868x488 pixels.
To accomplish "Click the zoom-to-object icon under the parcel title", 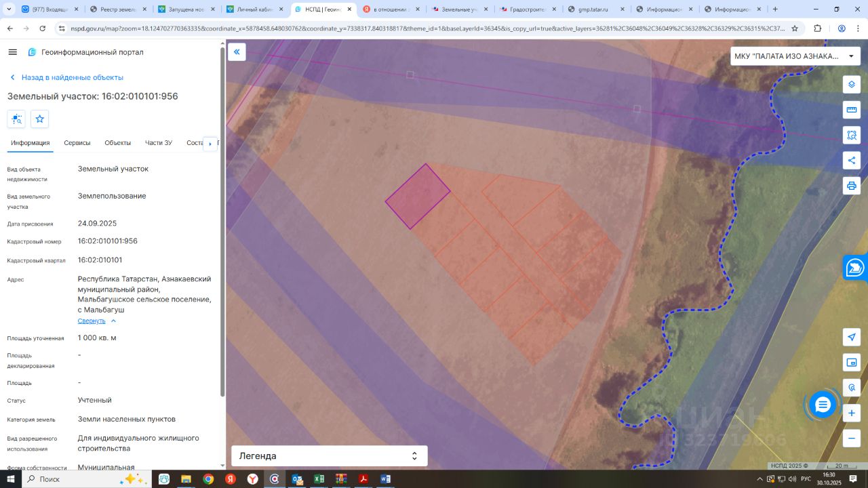I will pos(17,119).
